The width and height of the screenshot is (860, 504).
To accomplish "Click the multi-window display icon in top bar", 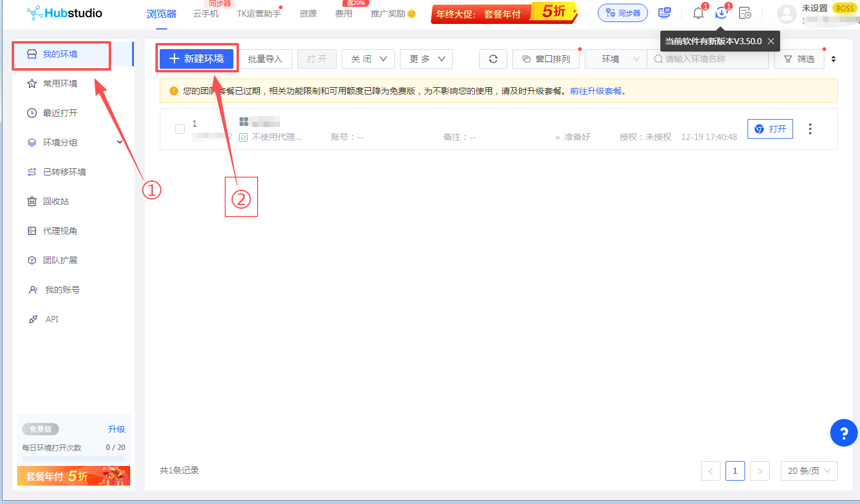I will click(665, 12).
